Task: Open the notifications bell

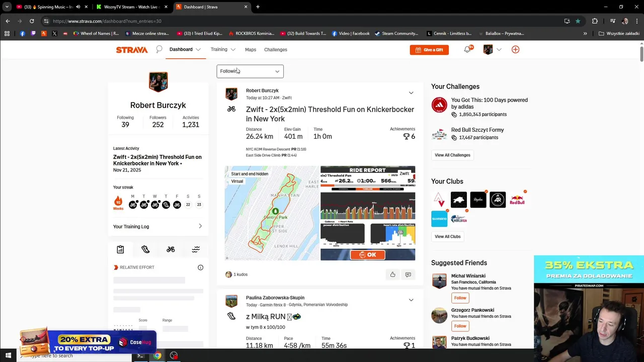Action: click(x=467, y=49)
